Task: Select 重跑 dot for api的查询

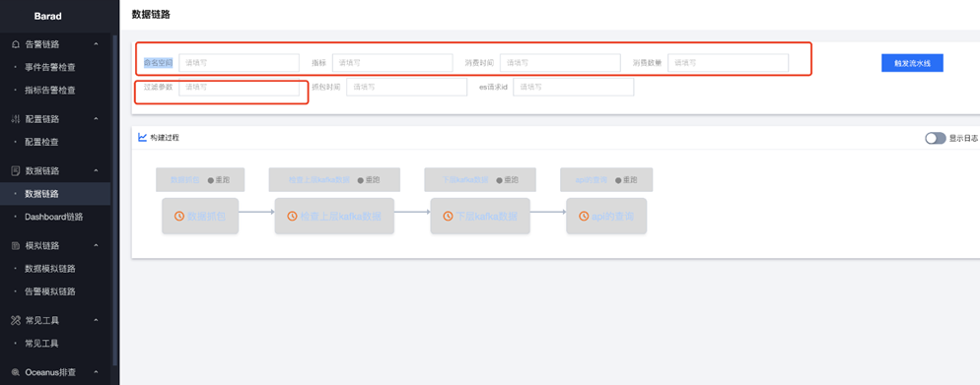Action: coord(618,180)
